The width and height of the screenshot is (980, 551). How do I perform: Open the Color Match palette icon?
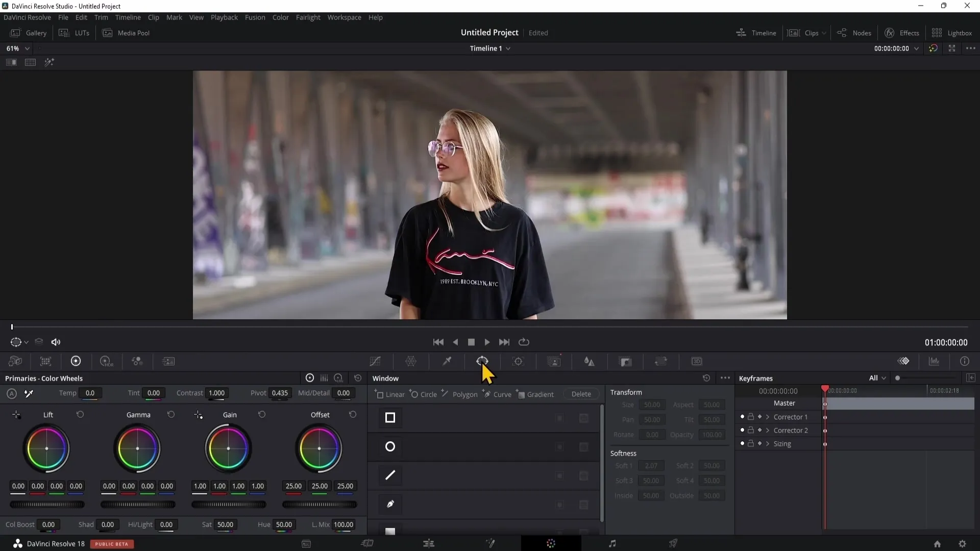[x=45, y=361]
